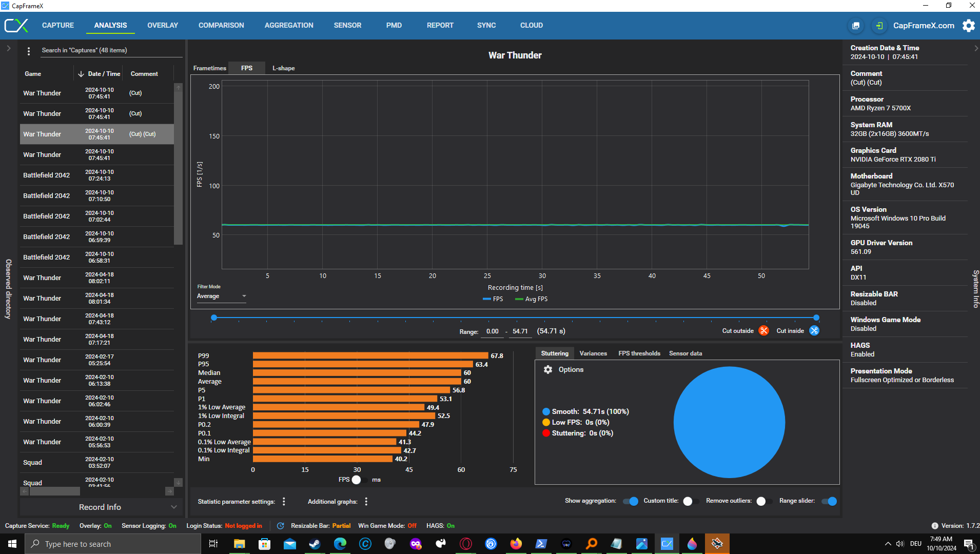Expand the Observed directory side panel
Image resolution: width=980 pixels, height=554 pixels.
(8, 49)
